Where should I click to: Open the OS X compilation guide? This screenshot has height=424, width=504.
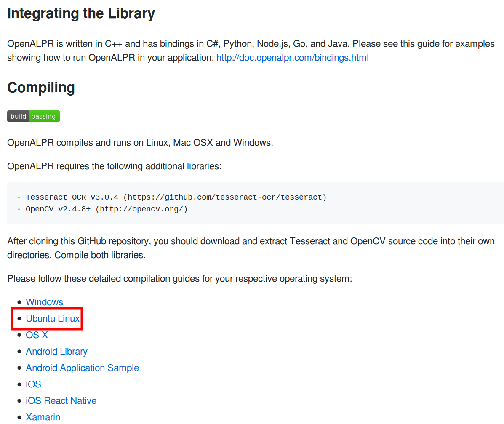[37, 335]
